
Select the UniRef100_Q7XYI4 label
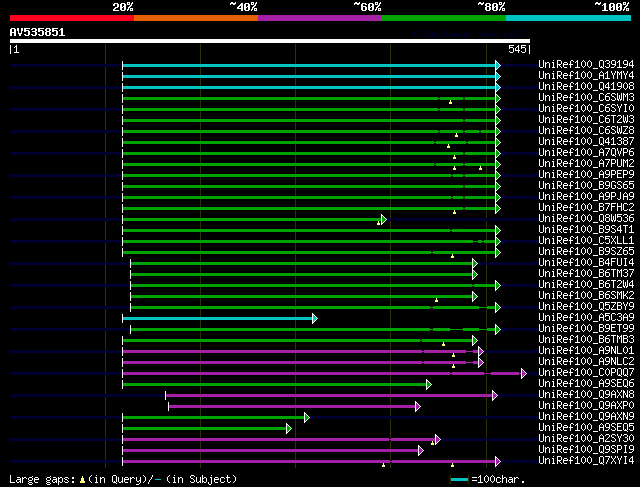[586, 461]
